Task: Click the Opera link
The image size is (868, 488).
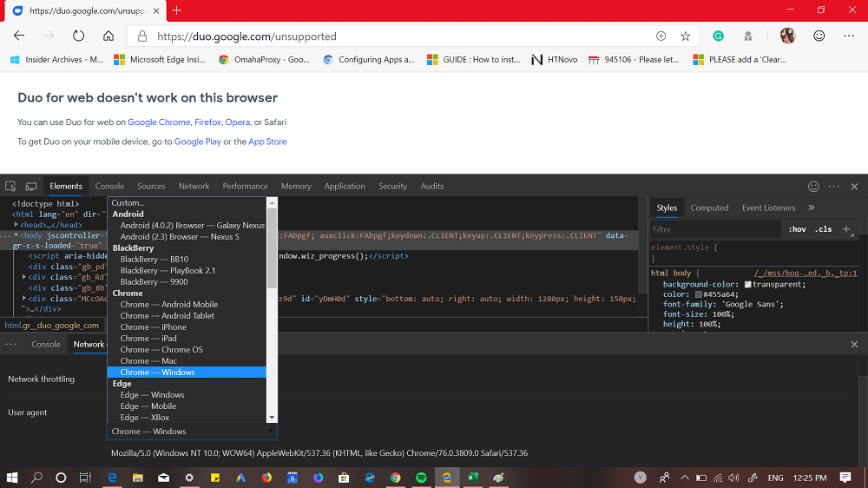Action: 238,122
